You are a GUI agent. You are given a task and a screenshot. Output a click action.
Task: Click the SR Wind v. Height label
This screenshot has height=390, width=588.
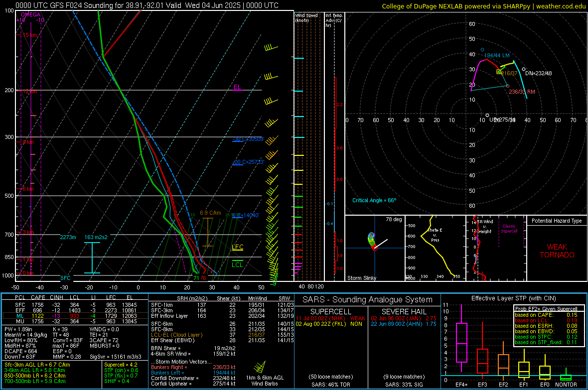[484, 227]
